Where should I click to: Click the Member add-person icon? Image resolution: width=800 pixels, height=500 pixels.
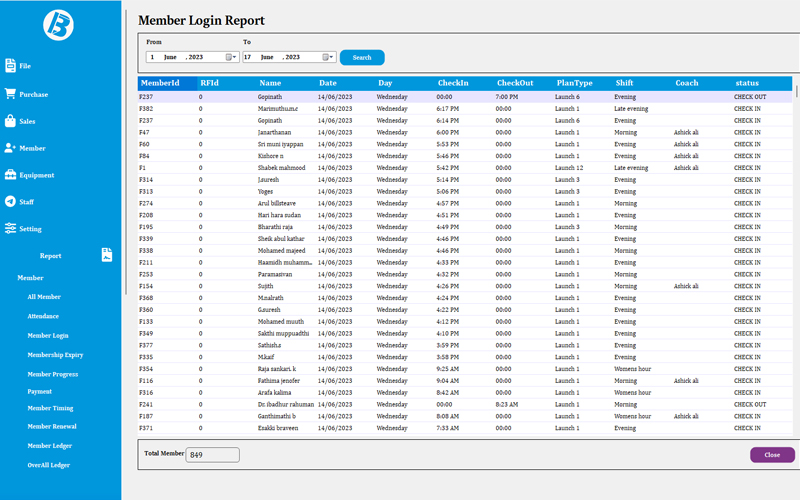[10, 147]
